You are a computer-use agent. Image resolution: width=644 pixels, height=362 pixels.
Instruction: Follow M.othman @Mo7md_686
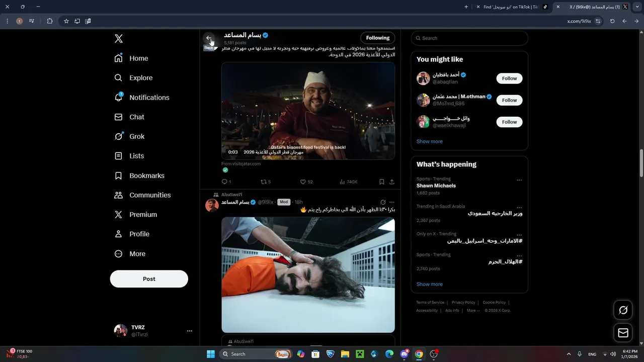(x=509, y=100)
